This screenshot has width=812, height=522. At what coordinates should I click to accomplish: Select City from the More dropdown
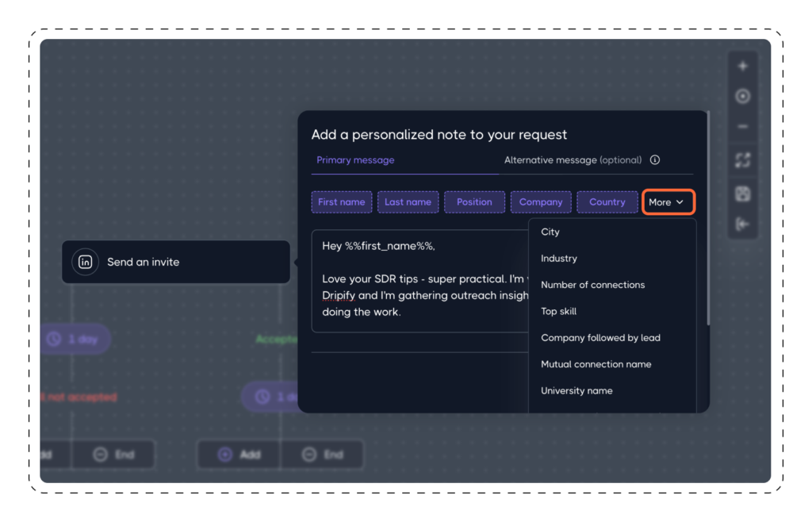click(550, 232)
